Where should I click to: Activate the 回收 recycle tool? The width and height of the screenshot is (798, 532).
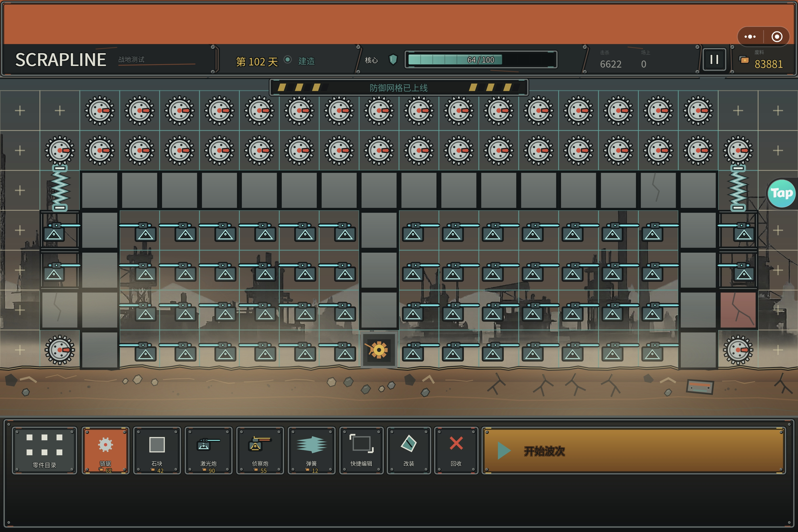point(456,451)
